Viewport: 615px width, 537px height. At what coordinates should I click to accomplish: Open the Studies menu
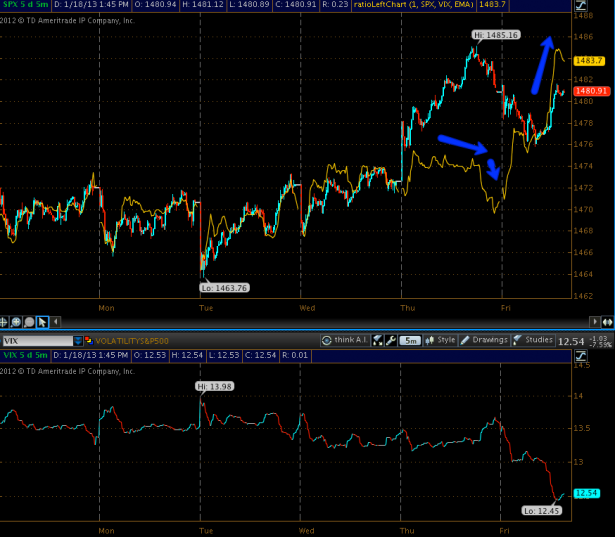(533, 340)
